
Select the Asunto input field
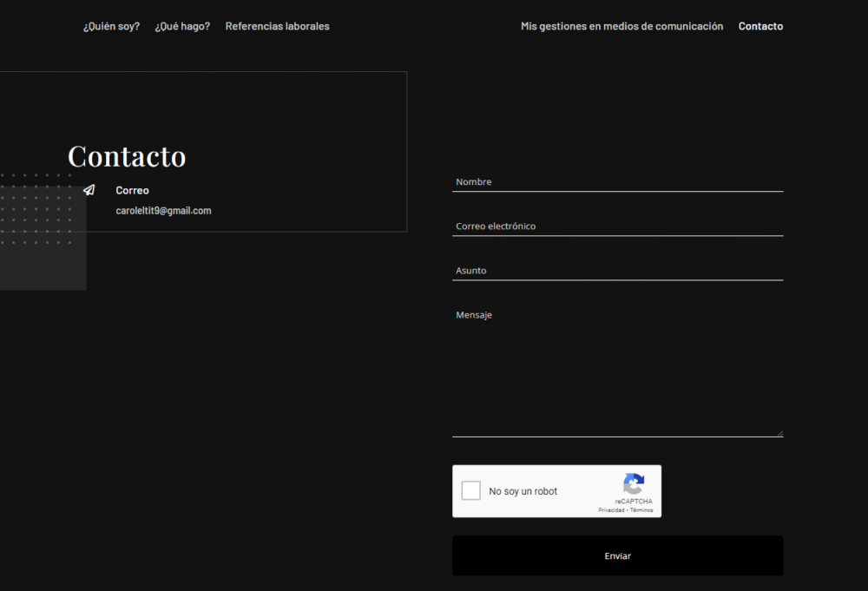pyautogui.click(x=617, y=270)
